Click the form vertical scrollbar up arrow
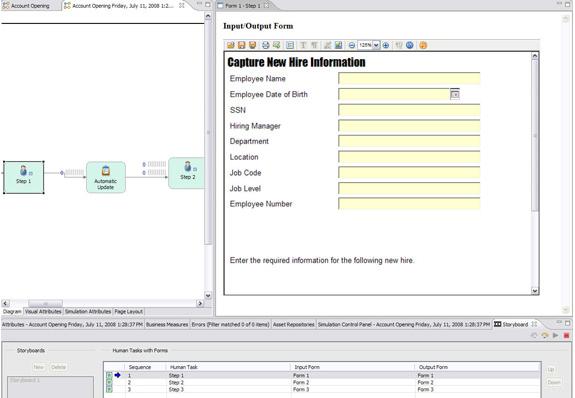 (x=535, y=56)
